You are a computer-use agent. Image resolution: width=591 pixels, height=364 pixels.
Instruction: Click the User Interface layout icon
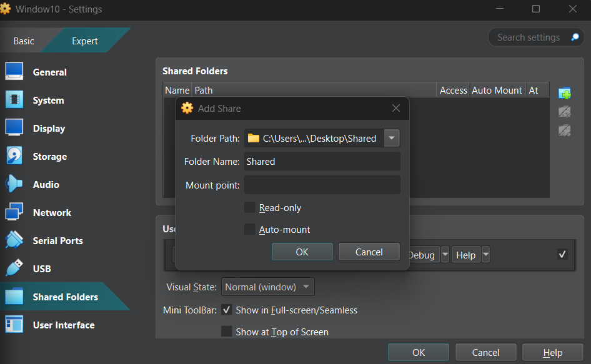click(x=14, y=324)
